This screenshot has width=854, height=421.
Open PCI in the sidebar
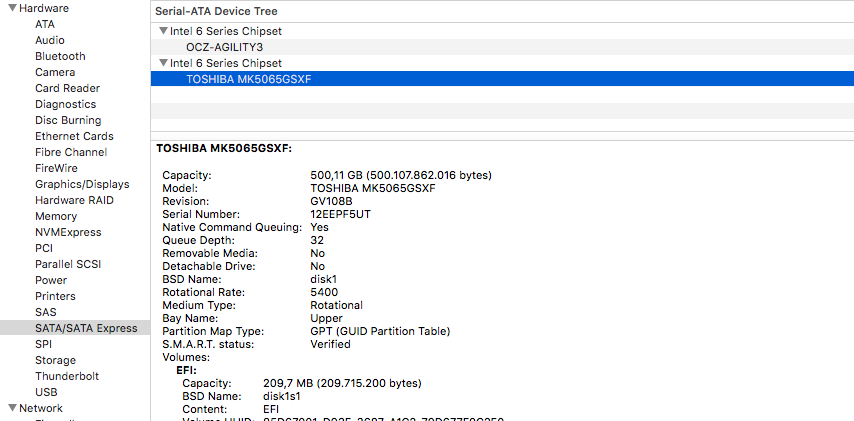[44, 248]
